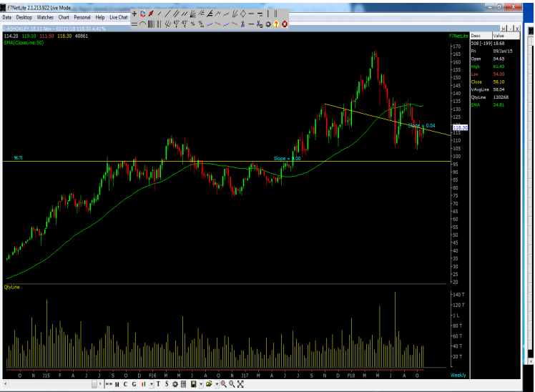Click the Weekly period label
535x392 pixels.
coord(458,375)
